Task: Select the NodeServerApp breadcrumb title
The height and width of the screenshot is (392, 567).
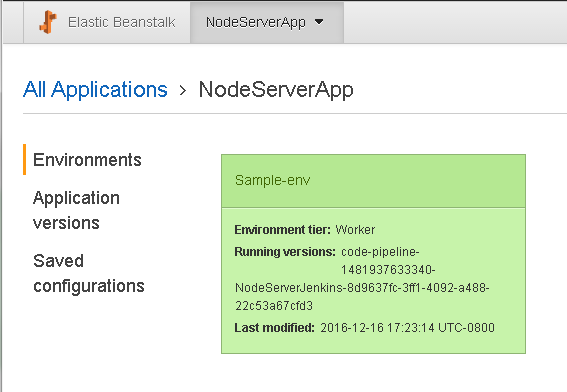Action: [276, 90]
